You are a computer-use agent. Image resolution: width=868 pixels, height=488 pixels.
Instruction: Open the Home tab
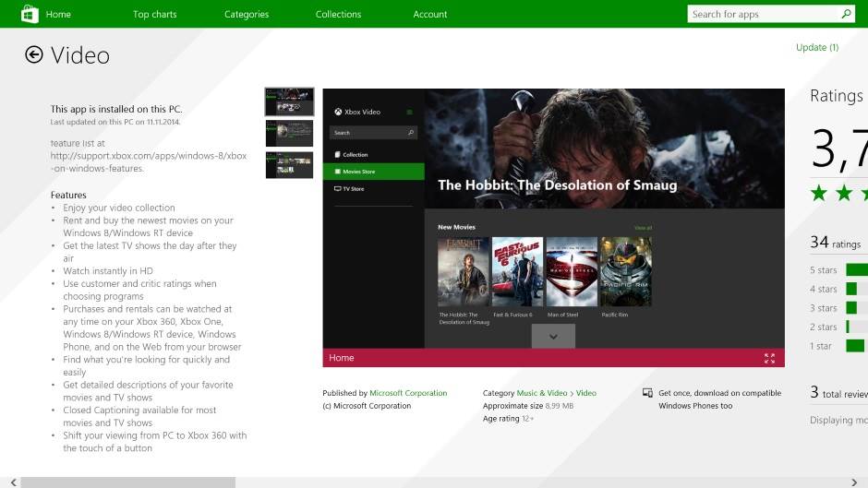58,15
